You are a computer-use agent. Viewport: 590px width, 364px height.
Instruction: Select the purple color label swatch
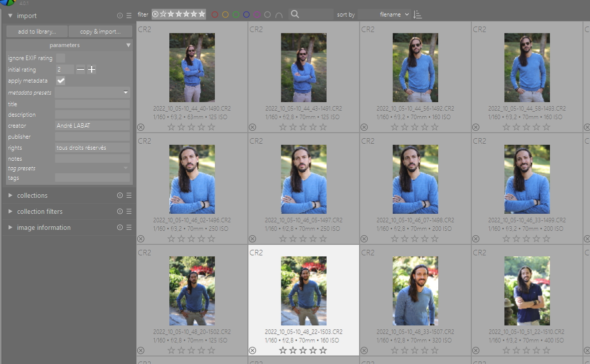256,14
